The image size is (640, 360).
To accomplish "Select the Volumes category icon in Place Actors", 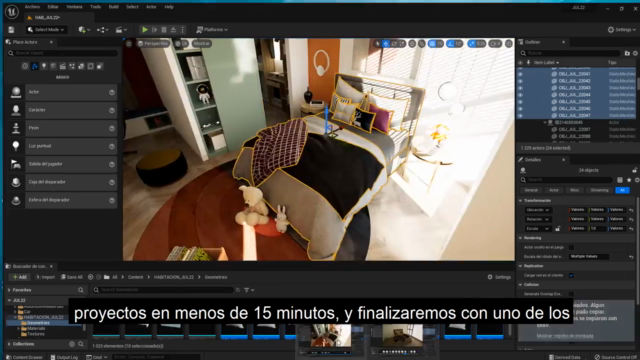I will click(x=91, y=66).
